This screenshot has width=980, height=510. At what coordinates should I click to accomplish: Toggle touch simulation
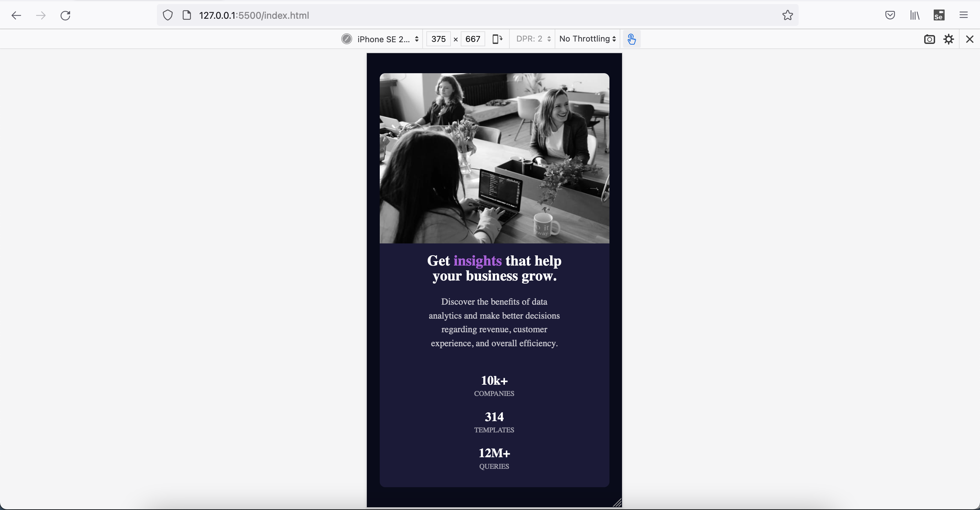click(x=632, y=39)
